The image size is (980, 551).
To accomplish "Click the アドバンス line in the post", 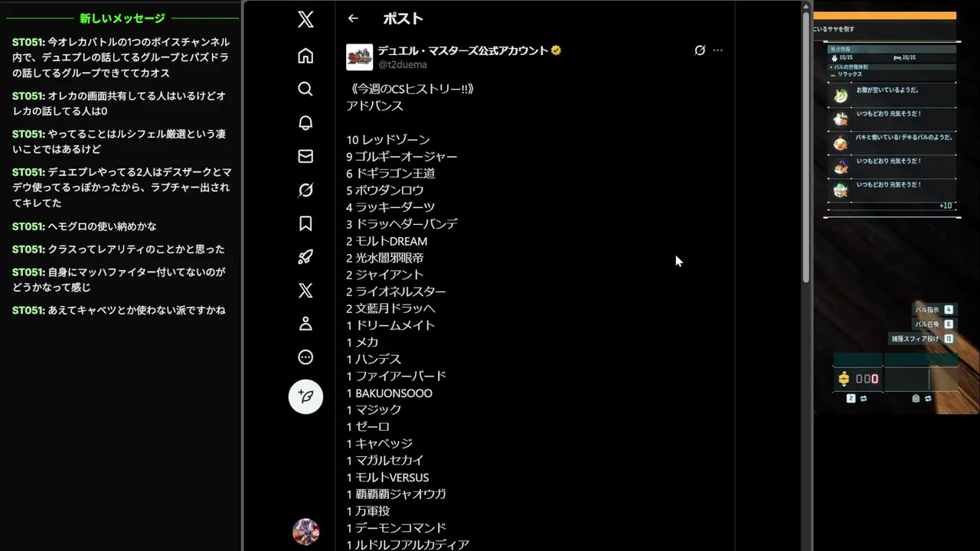I will pos(374,106).
